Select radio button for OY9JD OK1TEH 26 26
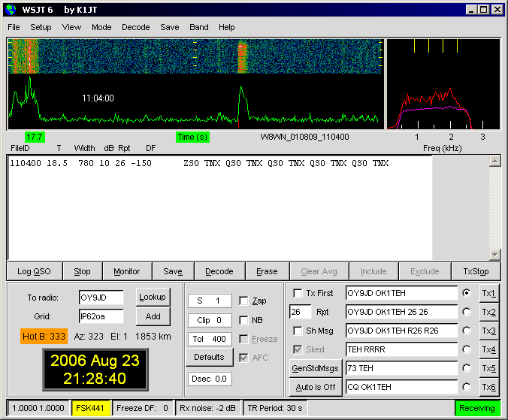This screenshot has height=420, width=508. 467,312
